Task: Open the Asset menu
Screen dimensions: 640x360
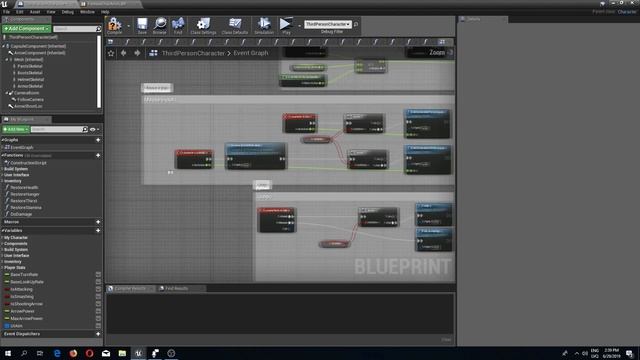Action: coord(35,12)
